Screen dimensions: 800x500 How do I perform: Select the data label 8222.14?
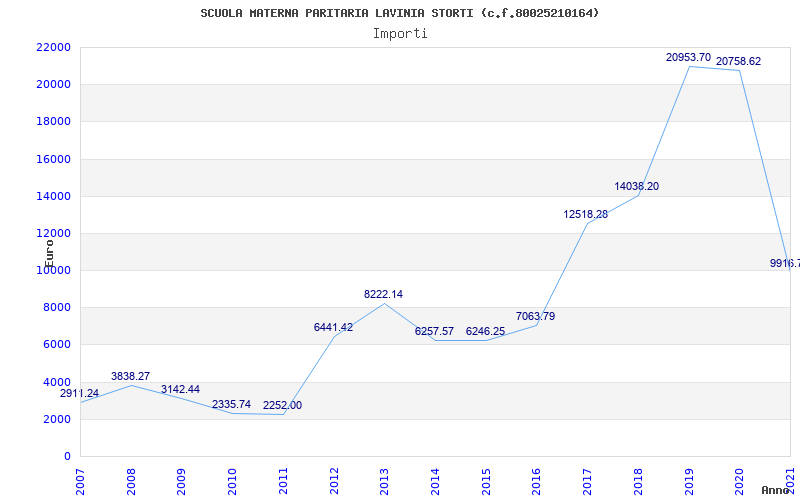(383, 294)
